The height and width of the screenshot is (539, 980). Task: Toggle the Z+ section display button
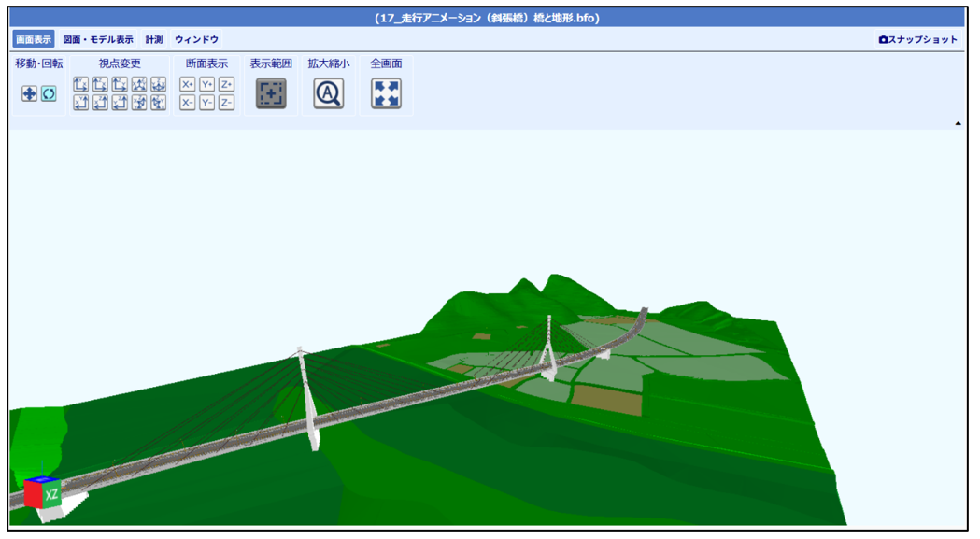(x=226, y=85)
